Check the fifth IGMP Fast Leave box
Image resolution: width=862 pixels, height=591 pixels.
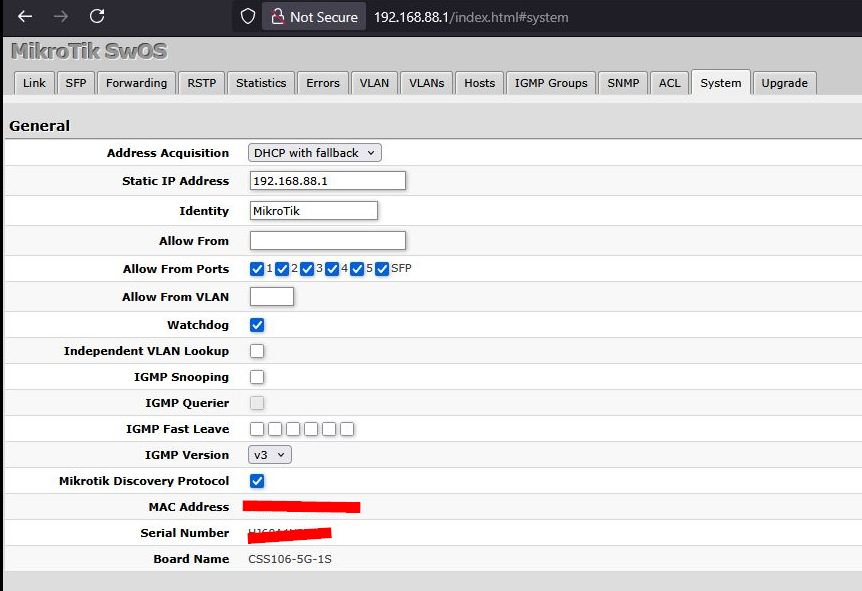[329, 429]
